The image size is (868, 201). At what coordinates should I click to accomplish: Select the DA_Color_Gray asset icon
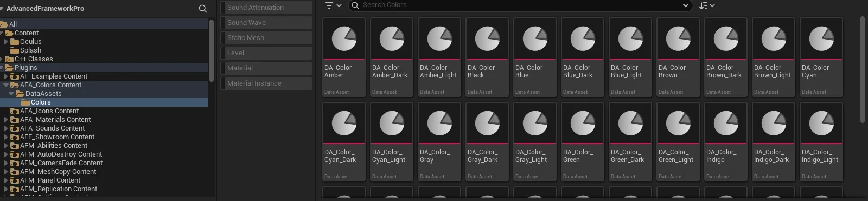[x=439, y=124]
